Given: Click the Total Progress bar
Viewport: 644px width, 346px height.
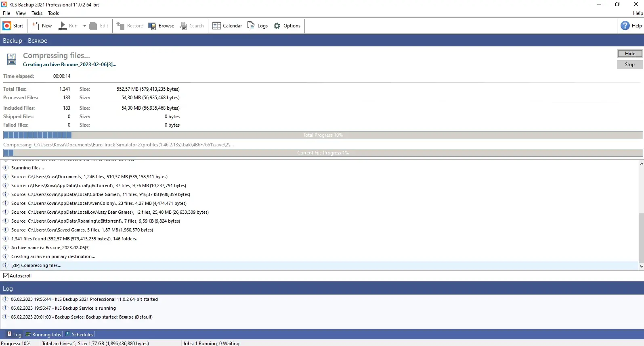Looking at the screenshot, I should point(323,135).
